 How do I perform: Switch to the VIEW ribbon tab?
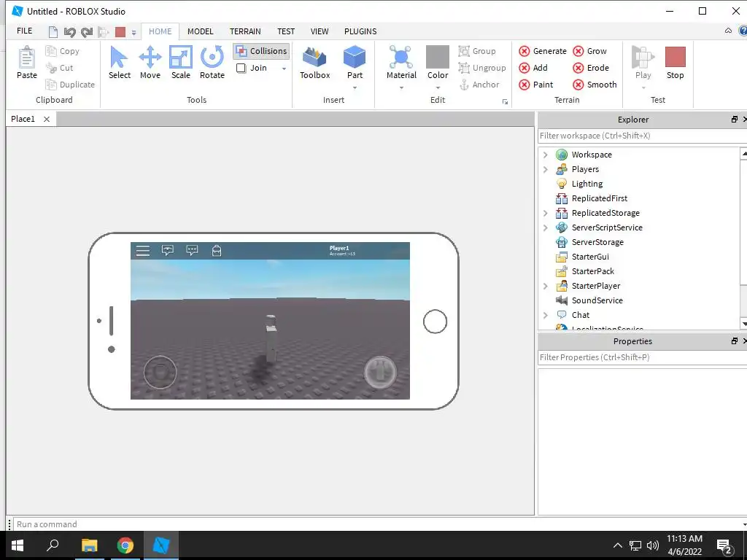320,31
